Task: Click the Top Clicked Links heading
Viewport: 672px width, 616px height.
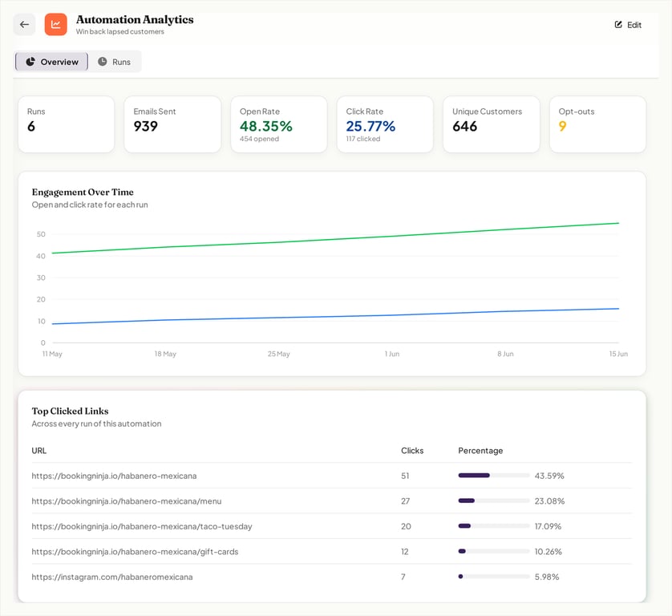Action: [x=70, y=411]
